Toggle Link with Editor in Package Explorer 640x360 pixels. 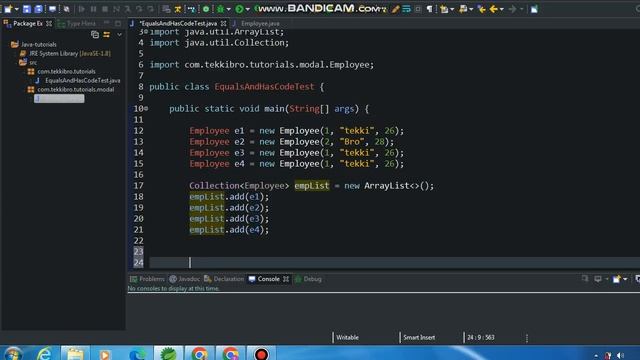click(107, 35)
